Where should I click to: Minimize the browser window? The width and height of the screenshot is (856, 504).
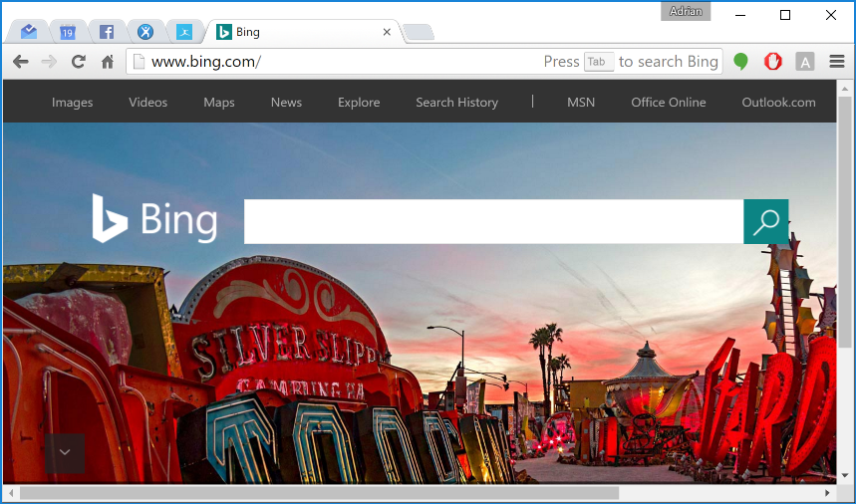[x=740, y=15]
